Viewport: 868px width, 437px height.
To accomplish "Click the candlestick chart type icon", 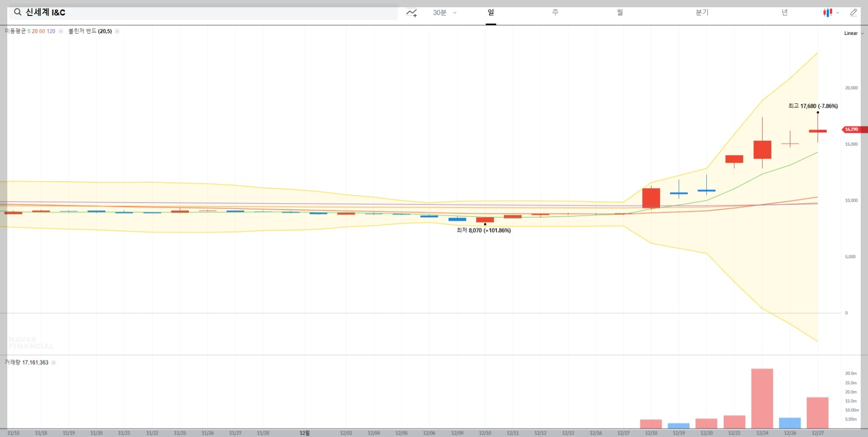I will (x=827, y=13).
